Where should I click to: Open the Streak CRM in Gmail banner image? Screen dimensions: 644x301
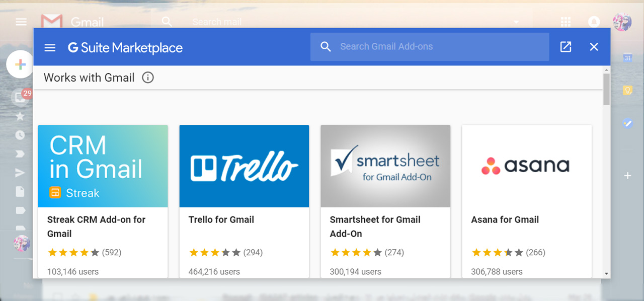coord(103,166)
